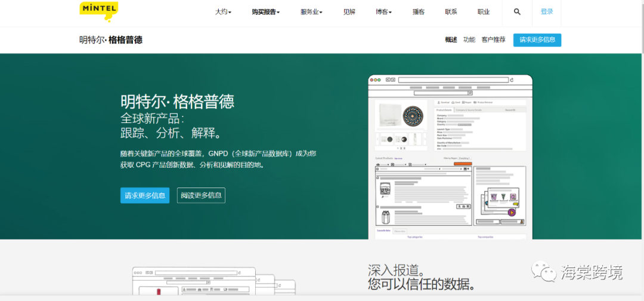644x301 pixels.
Task: Click the 深入报道。 heading text
Action: (x=397, y=270)
